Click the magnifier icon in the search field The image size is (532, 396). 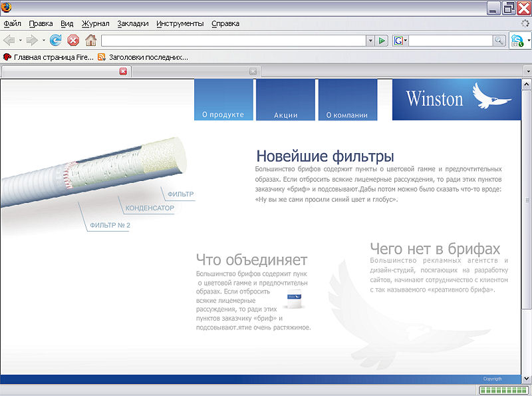point(499,40)
